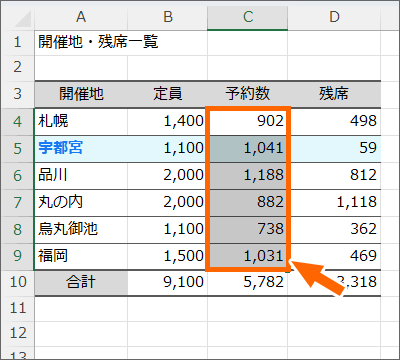Select row 3 header

click(x=18, y=94)
